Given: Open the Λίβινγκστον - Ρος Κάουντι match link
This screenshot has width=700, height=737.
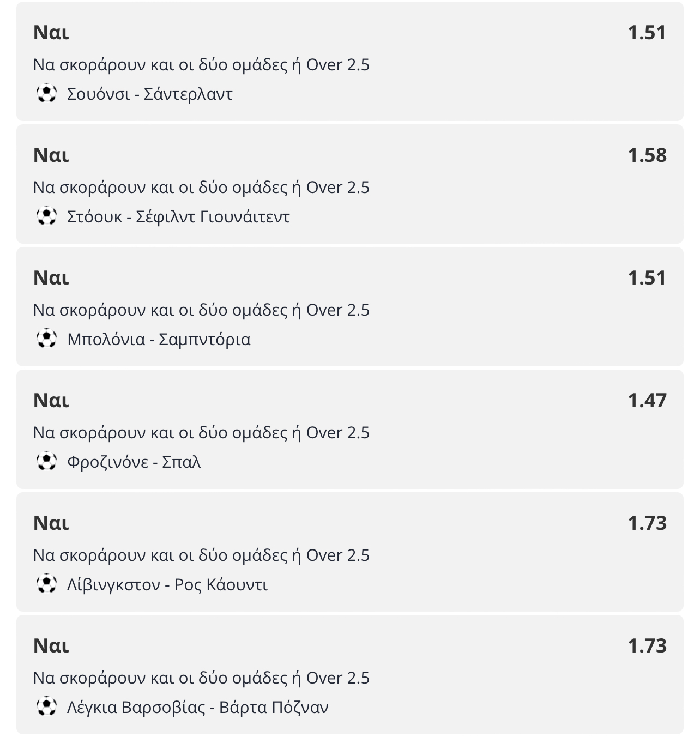Looking at the screenshot, I should click(x=167, y=585).
